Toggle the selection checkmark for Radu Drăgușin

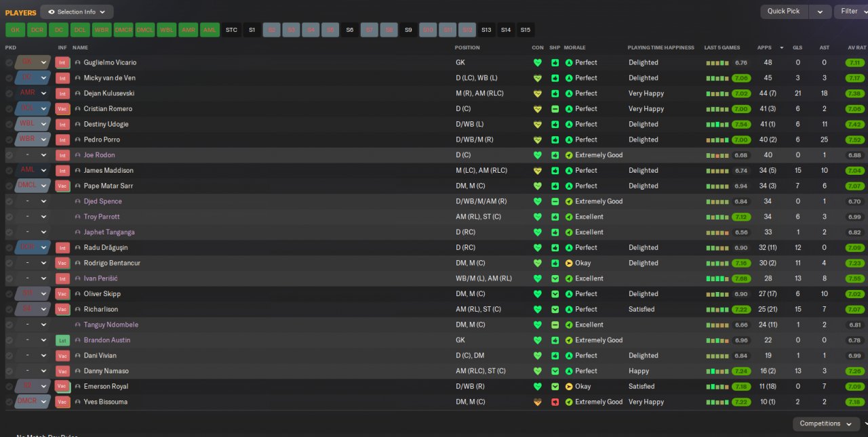coord(9,247)
